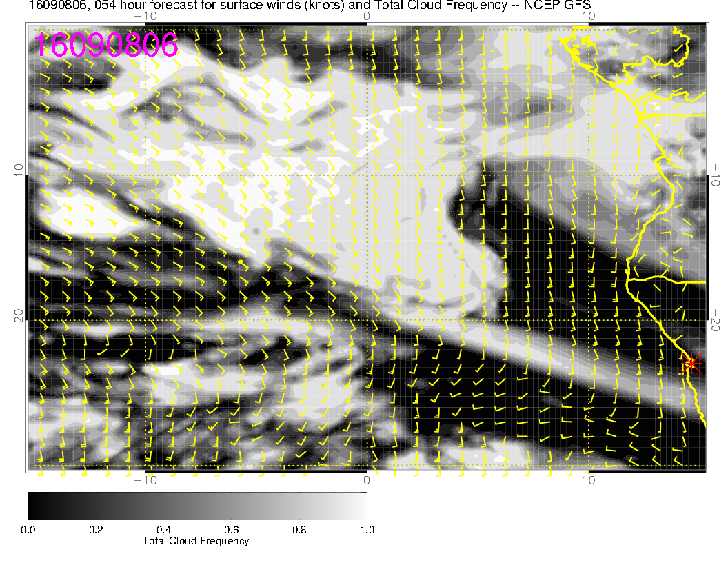728x563 pixels.
Task: Click the right axis latitude label -10
Action: tap(716, 174)
